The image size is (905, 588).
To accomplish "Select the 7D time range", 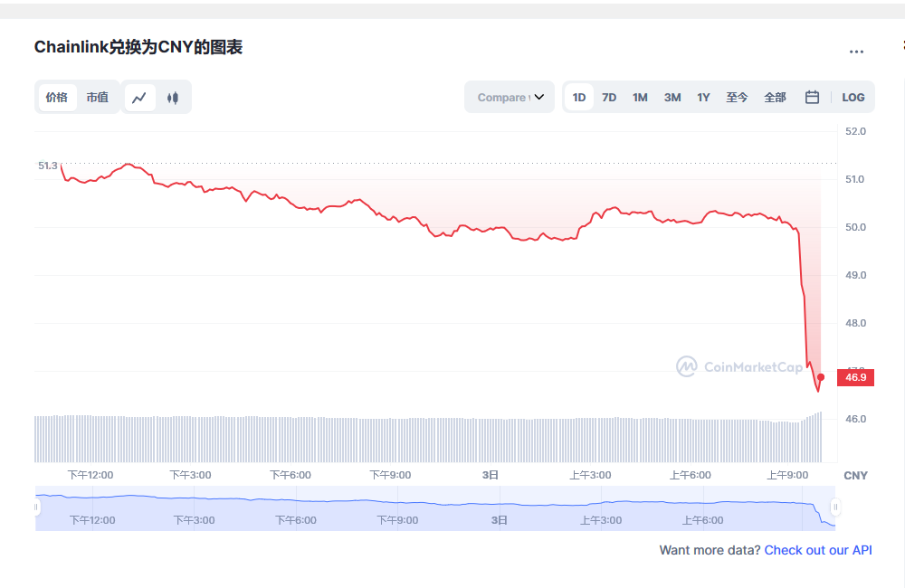I will [609, 97].
